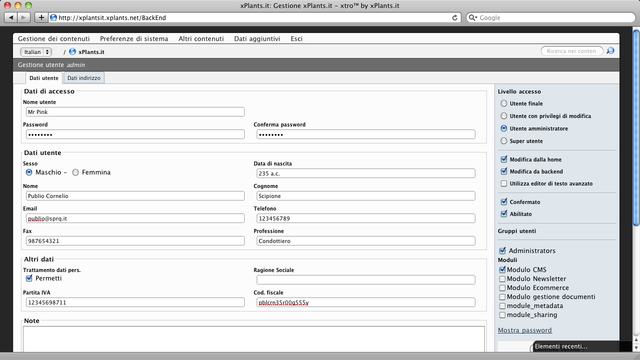Select Utente finale access level
This screenshot has width=640, height=360.
(x=504, y=104)
